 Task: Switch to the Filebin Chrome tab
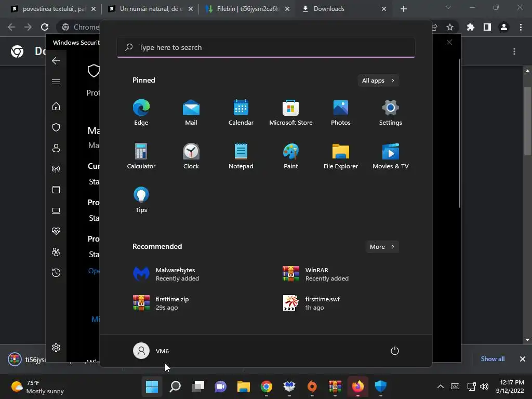(247, 9)
